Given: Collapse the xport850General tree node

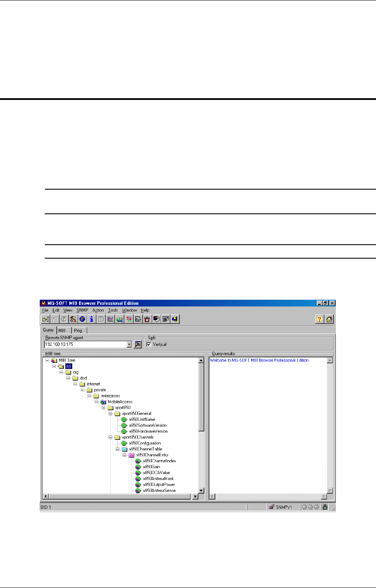Looking at the screenshot, I should point(111,414).
